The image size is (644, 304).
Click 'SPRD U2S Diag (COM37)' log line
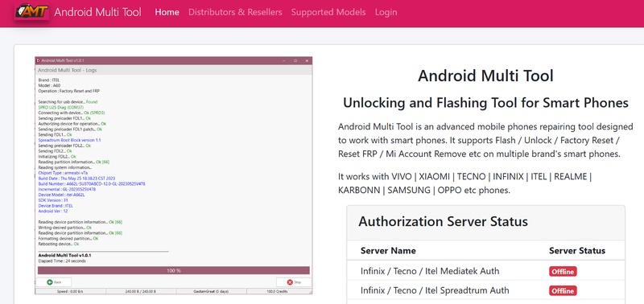(61, 107)
